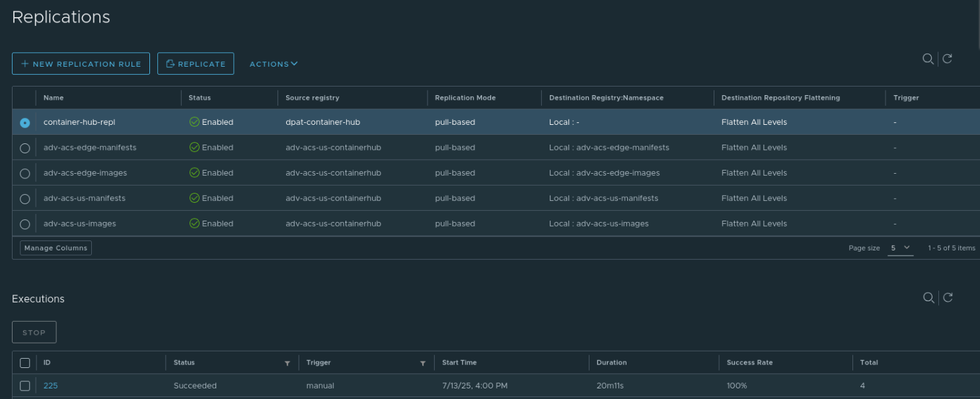Click the Name column header
980x399 pixels.
point(54,98)
